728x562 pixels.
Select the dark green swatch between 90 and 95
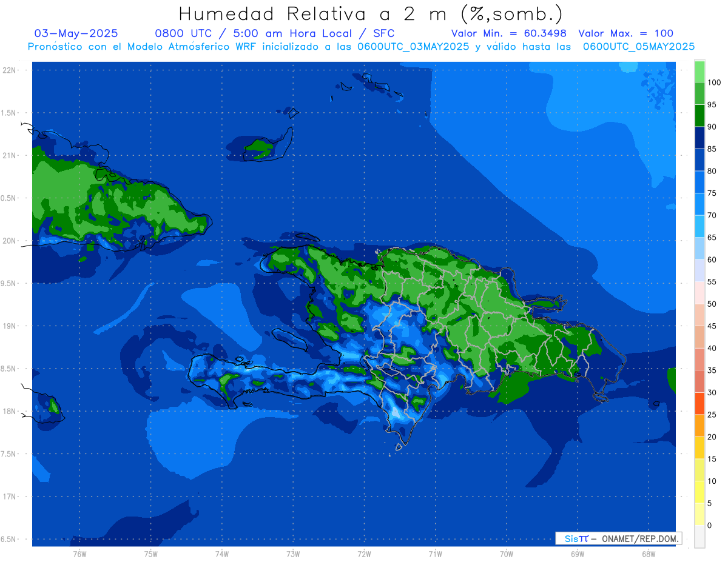tap(699, 116)
